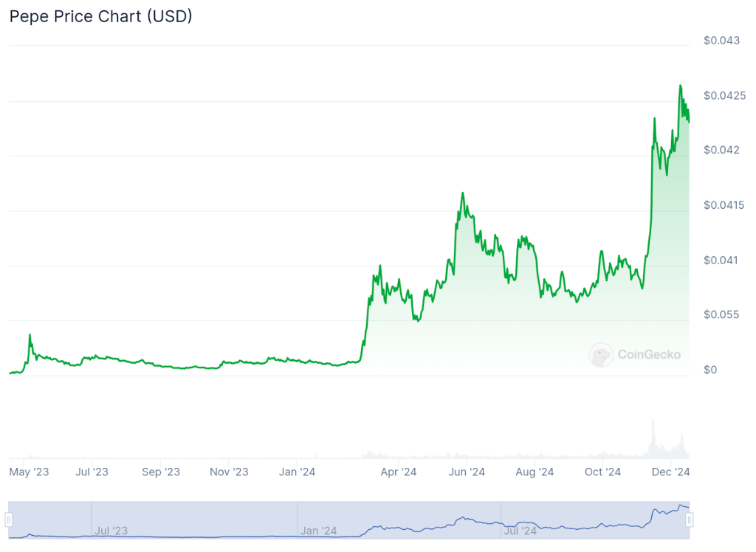Screen dimensions: 756x552
Task: Click the $0.043 y-axis label
Action: [721, 41]
